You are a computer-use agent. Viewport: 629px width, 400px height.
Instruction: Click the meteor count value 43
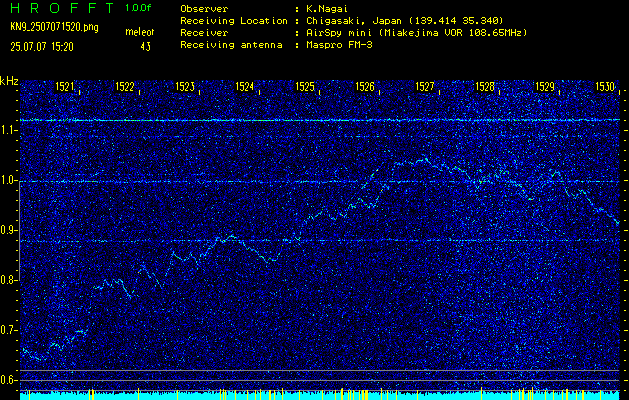(x=146, y=47)
